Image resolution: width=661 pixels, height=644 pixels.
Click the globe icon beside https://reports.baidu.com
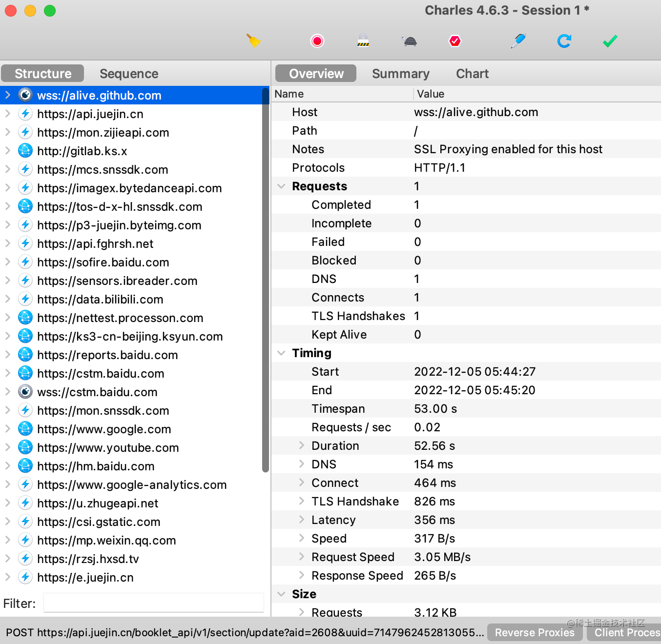pos(25,355)
